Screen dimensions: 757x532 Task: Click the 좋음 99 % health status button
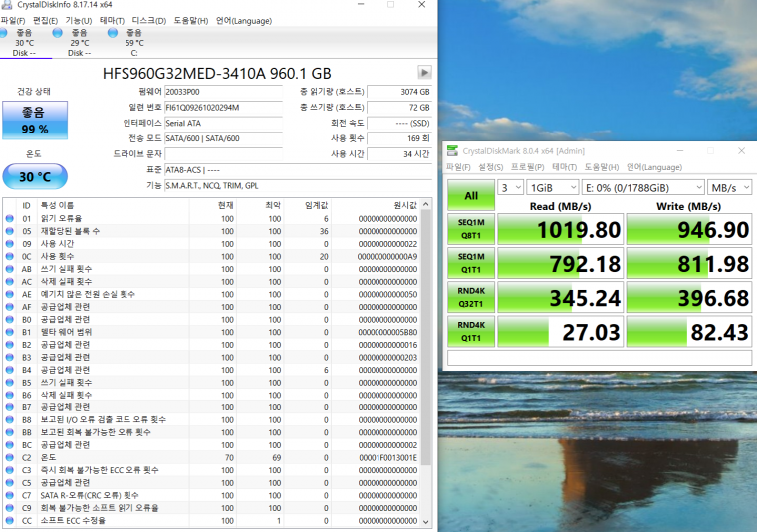pos(35,121)
